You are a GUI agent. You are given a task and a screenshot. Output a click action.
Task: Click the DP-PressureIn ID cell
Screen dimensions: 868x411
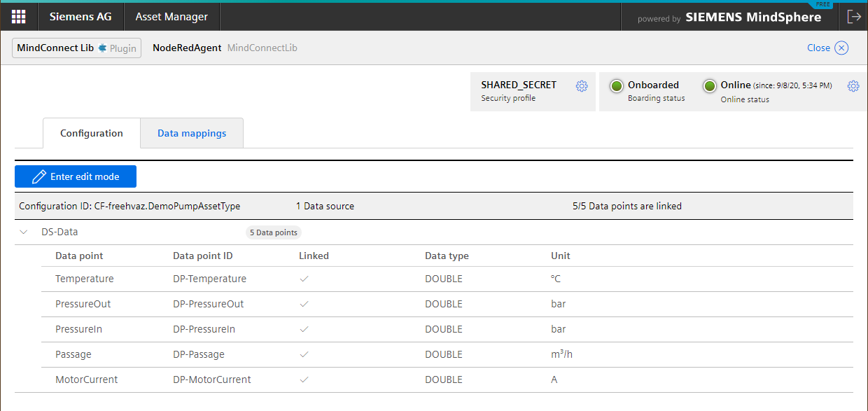pyautogui.click(x=204, y=329)
